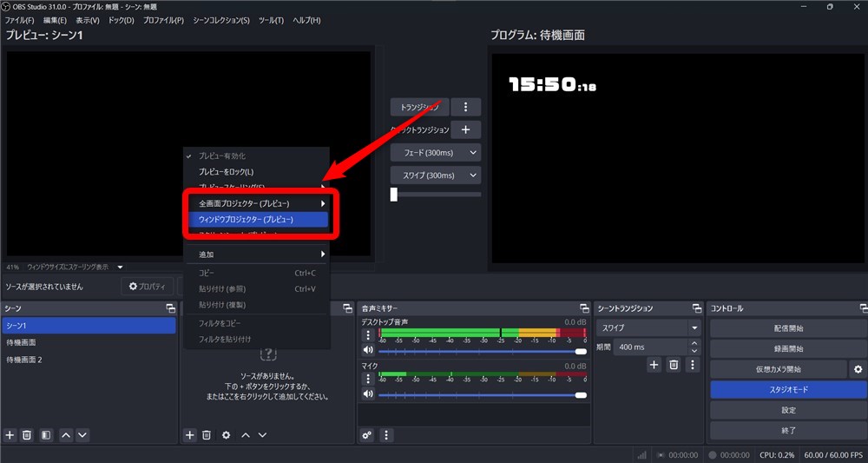The width and height of the screenshot is (868, 463).
Task: Open ドック(D) menu
Action: point(122,21)
